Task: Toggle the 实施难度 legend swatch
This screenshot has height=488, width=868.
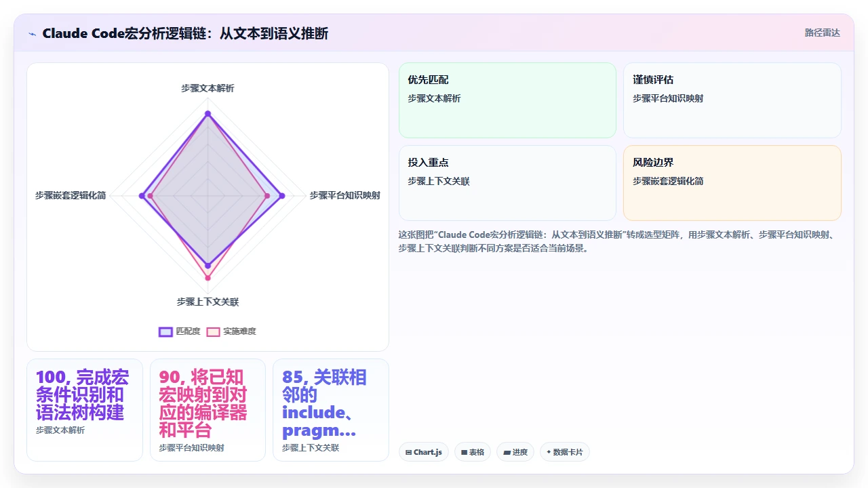Action: (213, 331)
